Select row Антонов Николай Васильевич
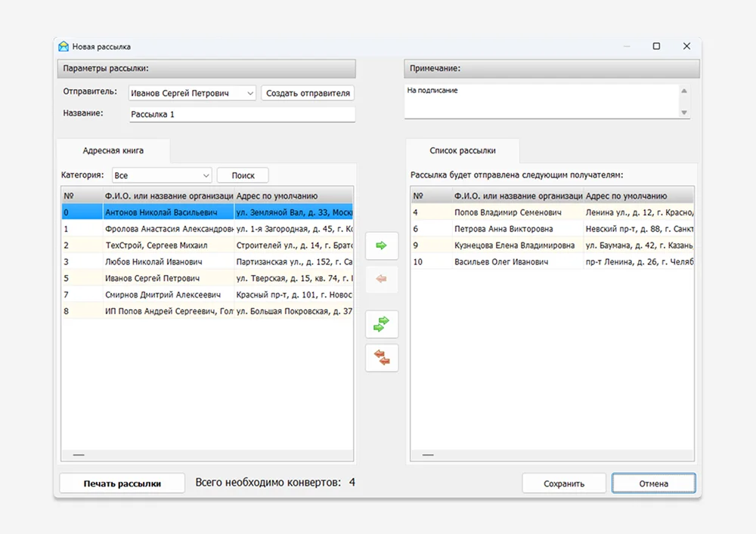This screenshot has width=756, height=534. point(207,212)
